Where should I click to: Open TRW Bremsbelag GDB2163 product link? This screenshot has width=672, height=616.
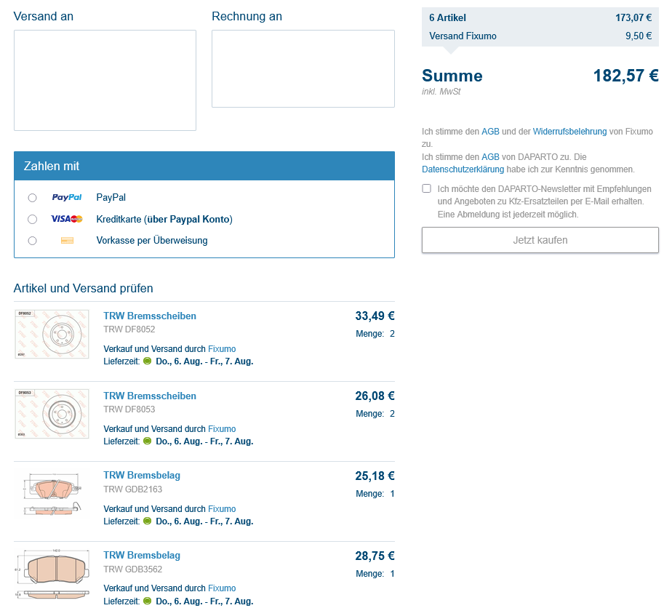(x=142, y=476)
